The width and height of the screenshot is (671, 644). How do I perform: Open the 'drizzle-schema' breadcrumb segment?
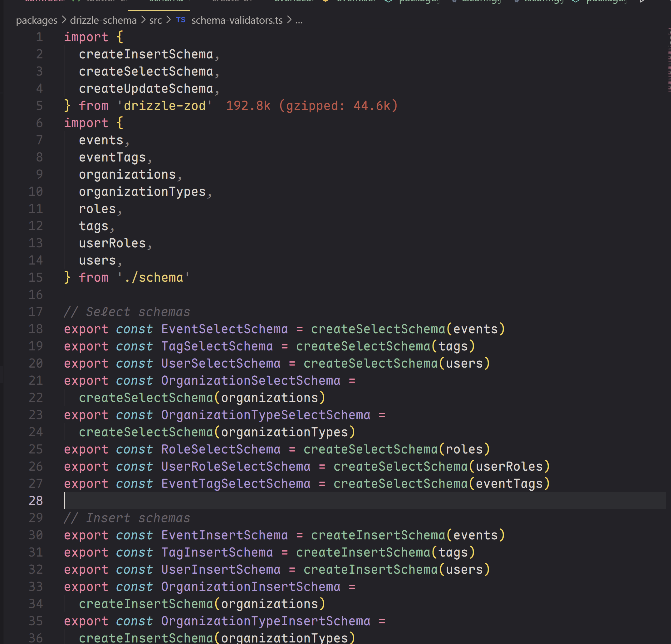103,21
